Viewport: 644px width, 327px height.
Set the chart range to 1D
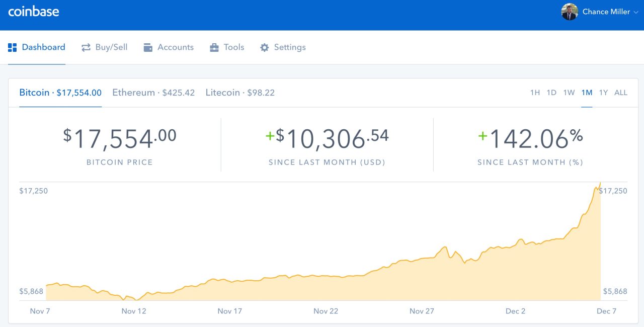pos(551,93)
